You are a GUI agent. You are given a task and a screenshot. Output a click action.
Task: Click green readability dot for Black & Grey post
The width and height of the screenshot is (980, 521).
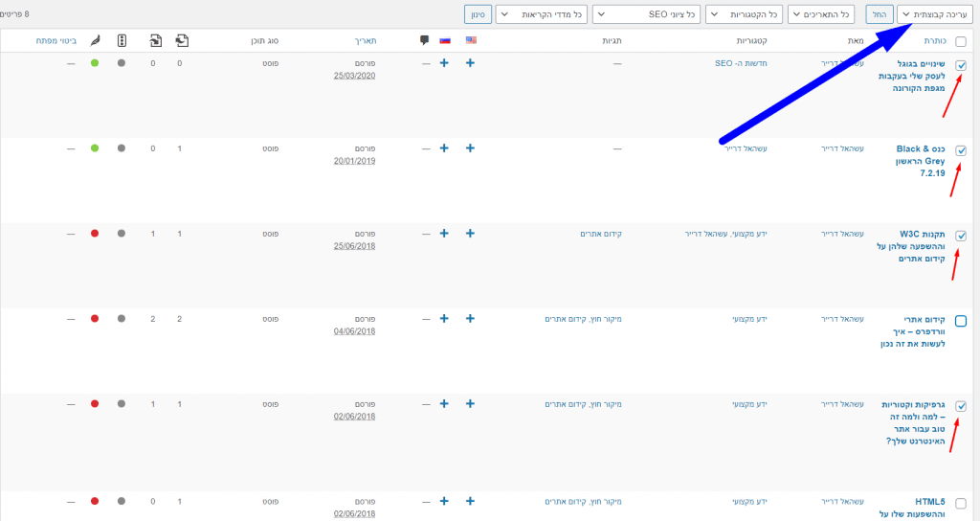pyautogui.click(x=95, y=148)
